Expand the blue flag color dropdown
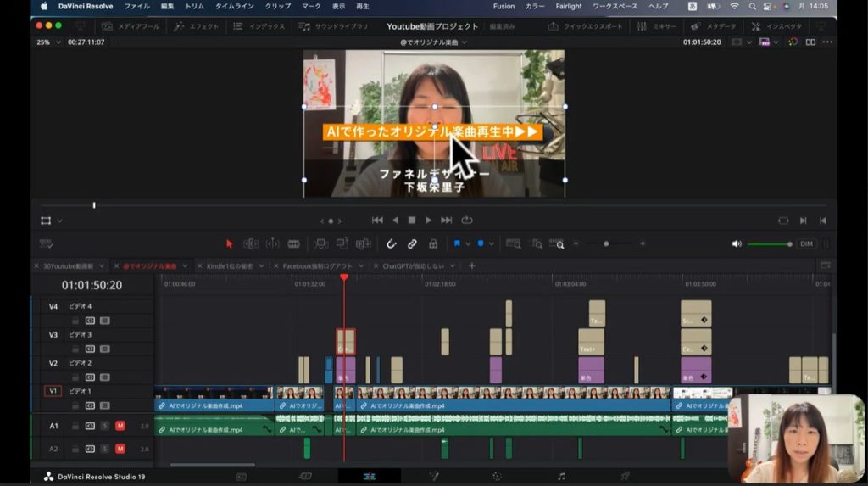The height and width of the screenshot is (486, 868). pos(468,243)
